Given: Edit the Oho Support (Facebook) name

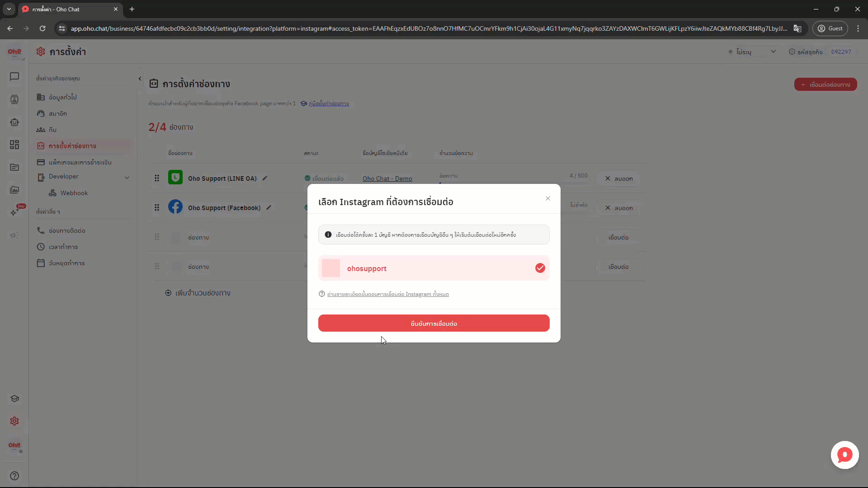Looking at the screenshot, I should point(269,207).
